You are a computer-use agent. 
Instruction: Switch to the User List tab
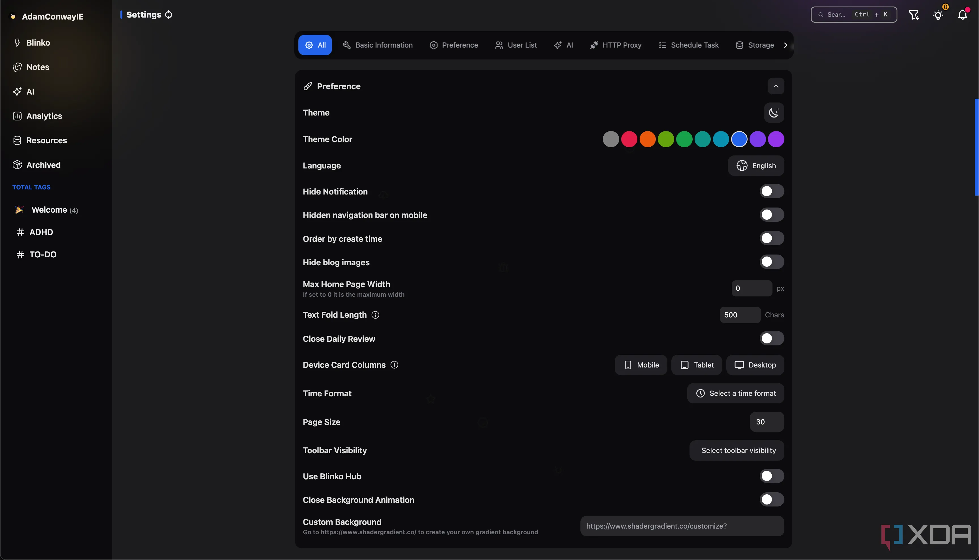(x=516, y=45)
